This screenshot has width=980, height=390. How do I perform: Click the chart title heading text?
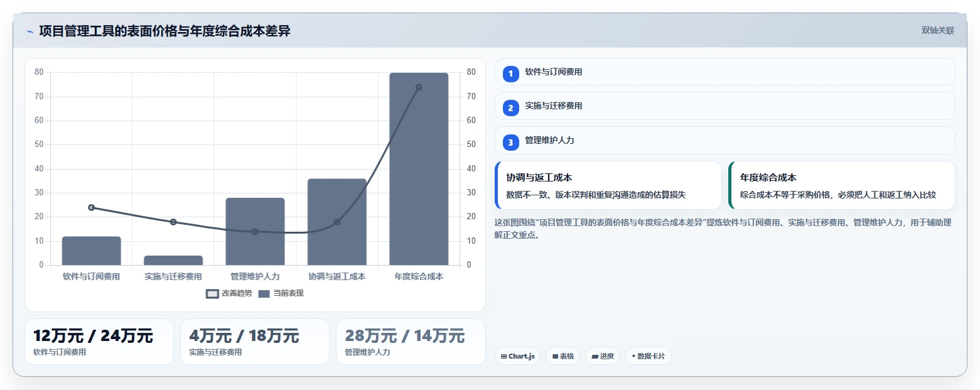tap(164, 31)
